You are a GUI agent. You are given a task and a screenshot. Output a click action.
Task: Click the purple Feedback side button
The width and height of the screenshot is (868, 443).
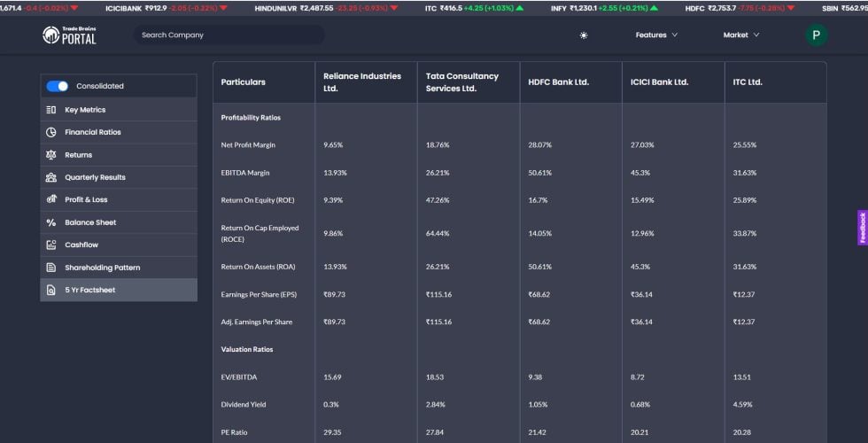863,228
